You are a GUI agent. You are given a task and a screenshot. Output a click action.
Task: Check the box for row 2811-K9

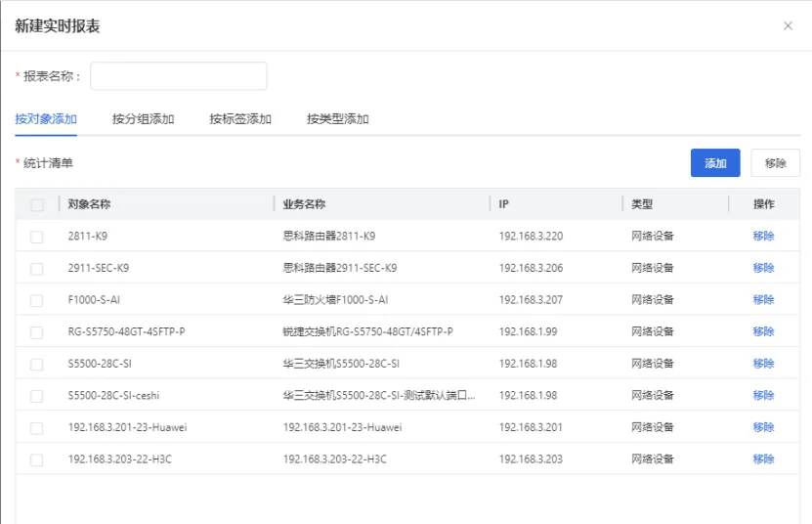pos(37,237)
